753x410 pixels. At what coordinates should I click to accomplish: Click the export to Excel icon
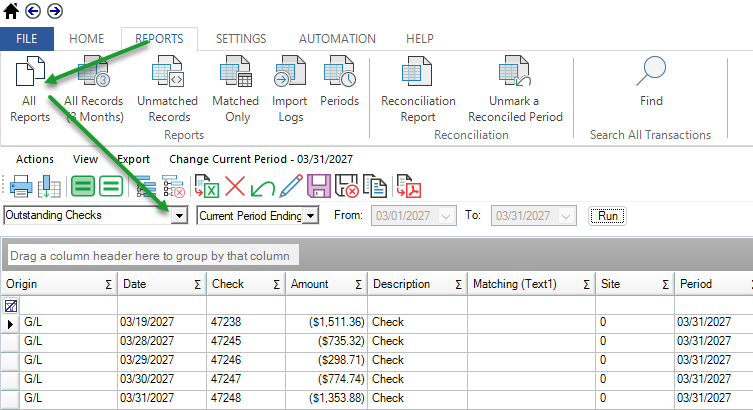pos(207,186)
